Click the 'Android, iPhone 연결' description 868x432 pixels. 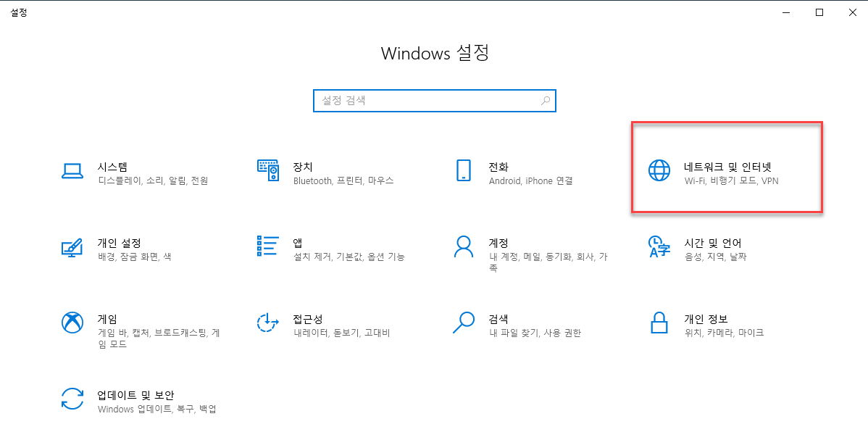click(531, 180)
